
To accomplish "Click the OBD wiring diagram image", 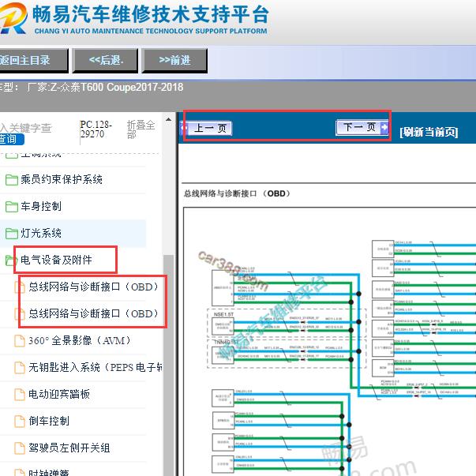I will point(329,342).
